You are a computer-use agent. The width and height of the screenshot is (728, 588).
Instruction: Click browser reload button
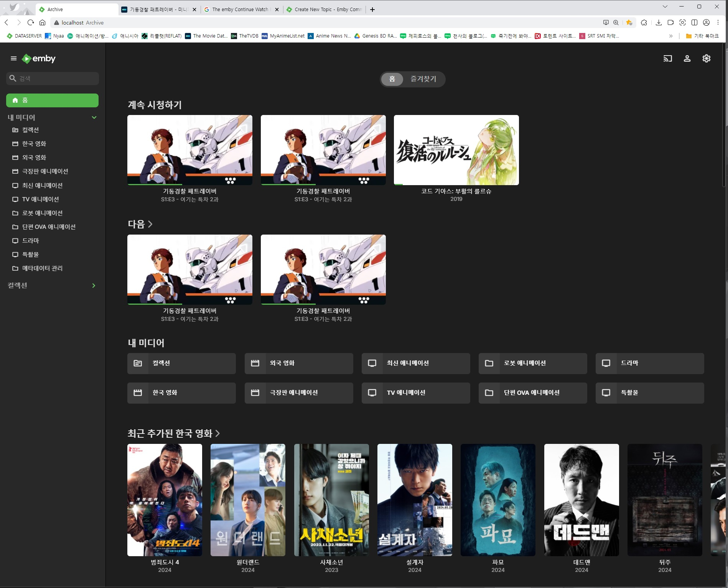31,23
